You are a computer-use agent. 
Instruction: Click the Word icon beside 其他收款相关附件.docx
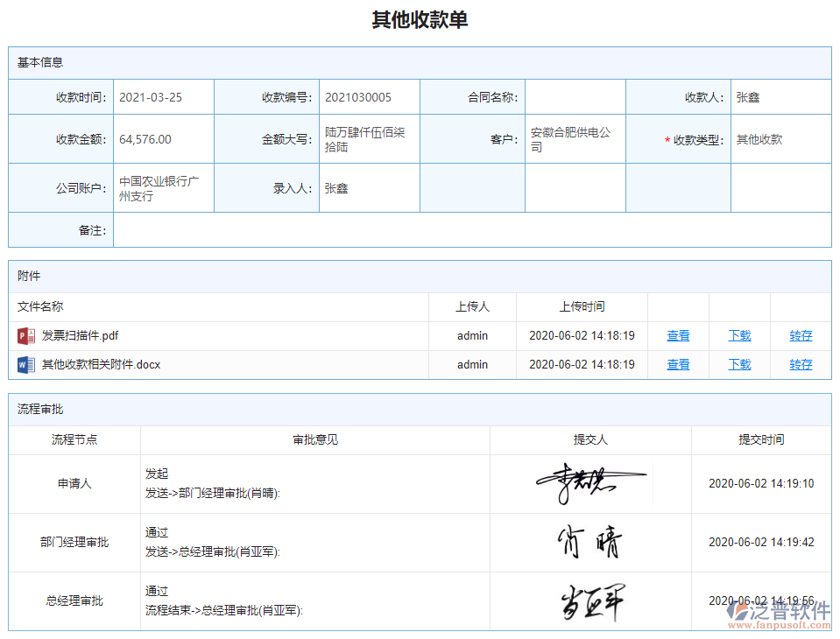point(27,365)
